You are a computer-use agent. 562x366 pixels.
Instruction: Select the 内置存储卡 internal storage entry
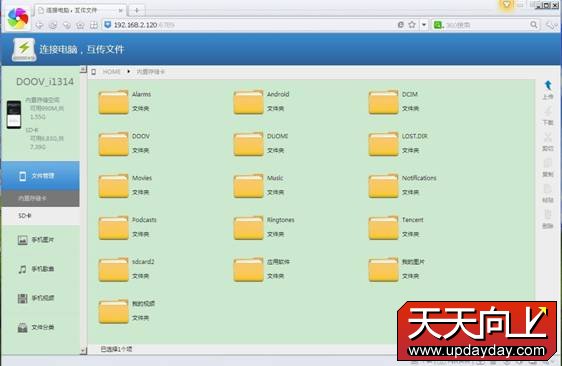coord(41,198)
